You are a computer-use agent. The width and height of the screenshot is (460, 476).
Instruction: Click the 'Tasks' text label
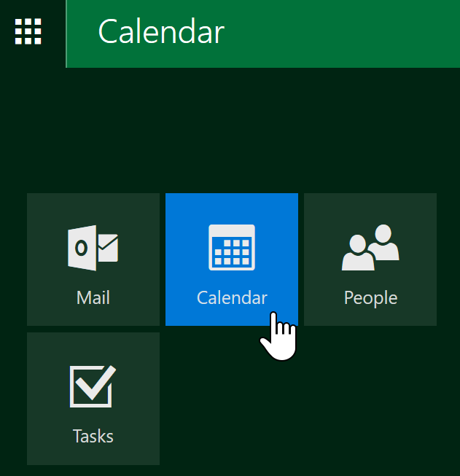pos(93,437)
